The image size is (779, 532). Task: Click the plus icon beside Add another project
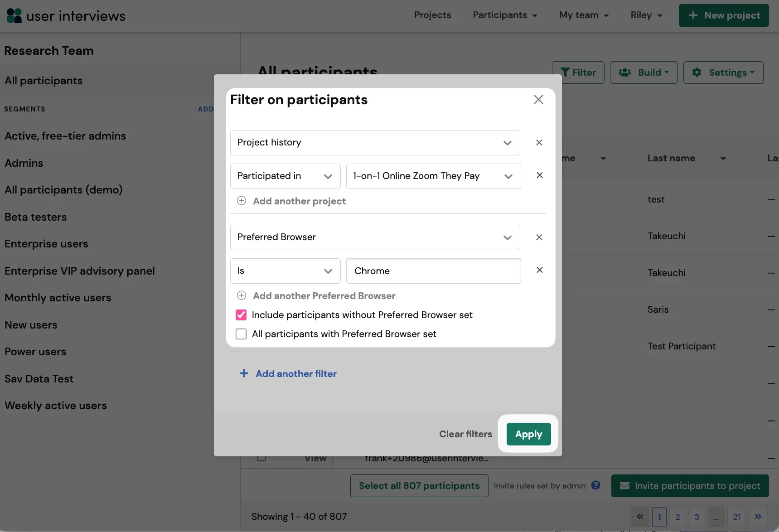coord(242,201)
